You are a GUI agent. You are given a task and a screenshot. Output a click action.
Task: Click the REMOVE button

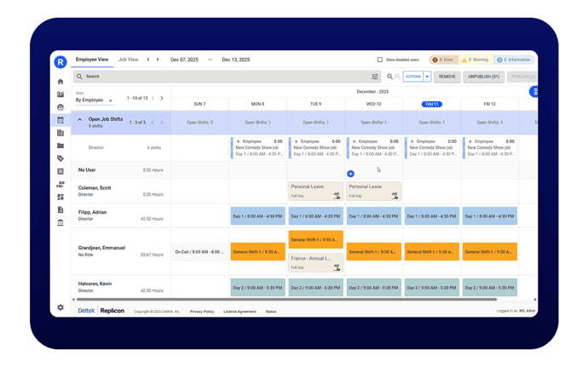[x=447, y=77]
